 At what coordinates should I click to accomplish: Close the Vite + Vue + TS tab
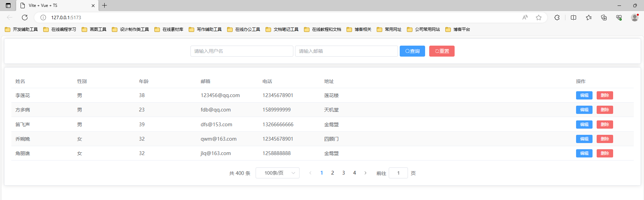pyautogui.click(x=93, y=5)
